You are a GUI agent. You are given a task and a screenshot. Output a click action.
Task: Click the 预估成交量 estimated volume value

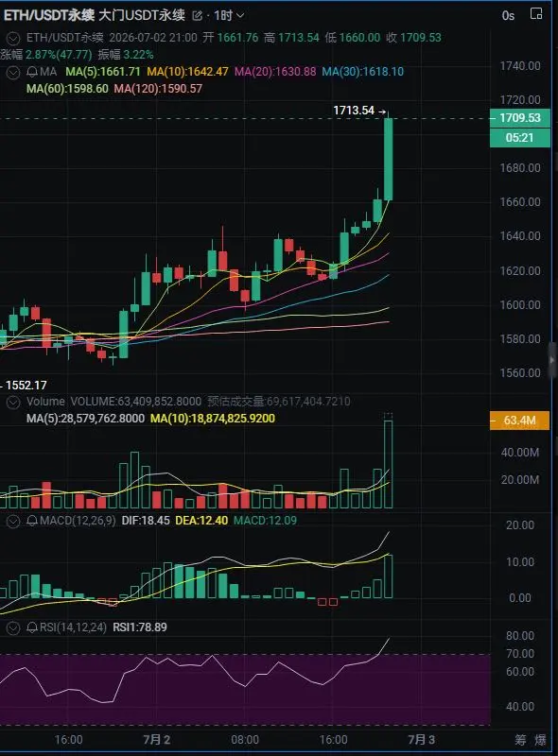pyautogui.click(x=279, y=402)
